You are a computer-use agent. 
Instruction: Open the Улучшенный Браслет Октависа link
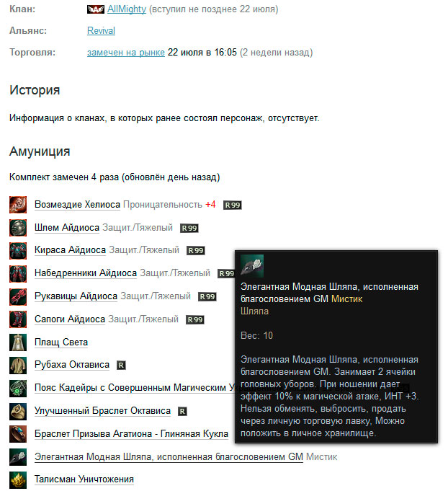[102, 411]
